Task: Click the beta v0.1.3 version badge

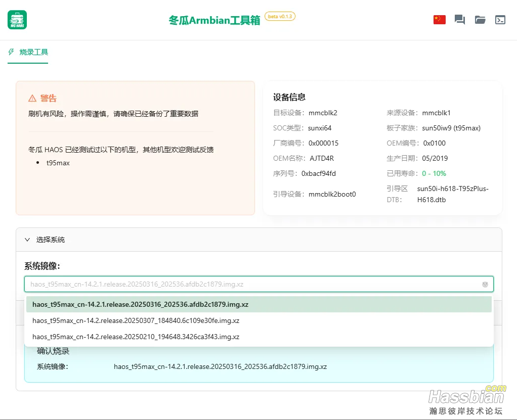Action: 280,17
